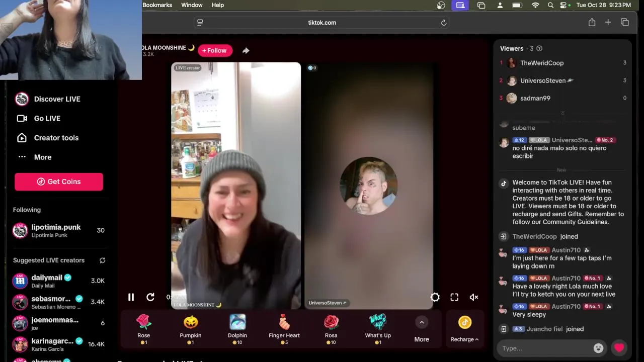Reload the page in Safari

(443, 23)
